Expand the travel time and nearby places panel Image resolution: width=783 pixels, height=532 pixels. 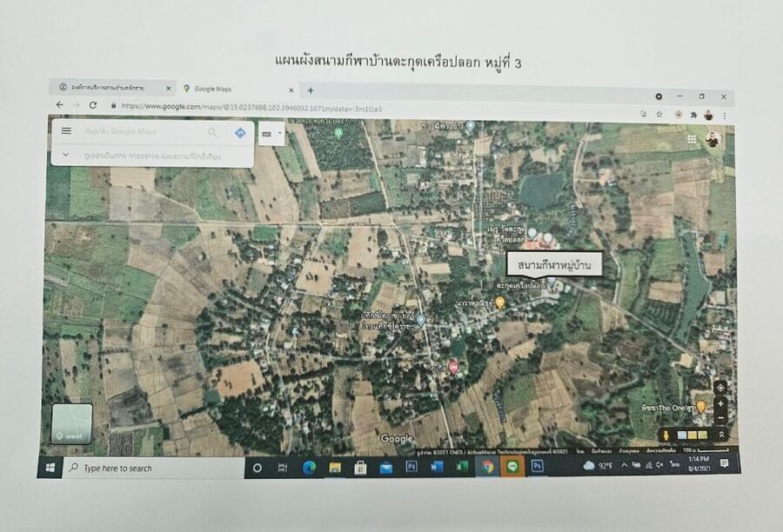pyautogui.click(x=65, y=156)
